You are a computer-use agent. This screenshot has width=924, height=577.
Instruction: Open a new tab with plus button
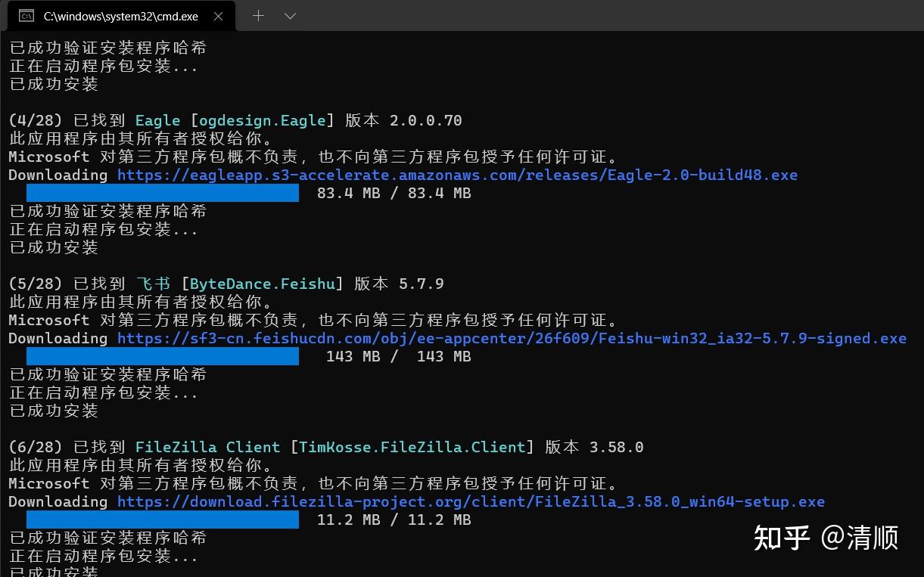pyautogui.click(x=258, y=15)
